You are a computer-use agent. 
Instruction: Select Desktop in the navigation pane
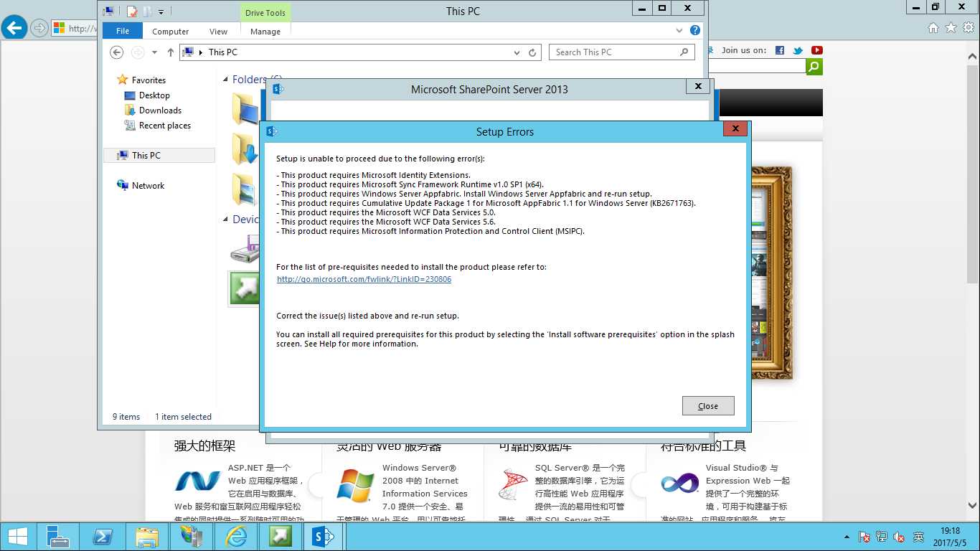pos(154,95)
